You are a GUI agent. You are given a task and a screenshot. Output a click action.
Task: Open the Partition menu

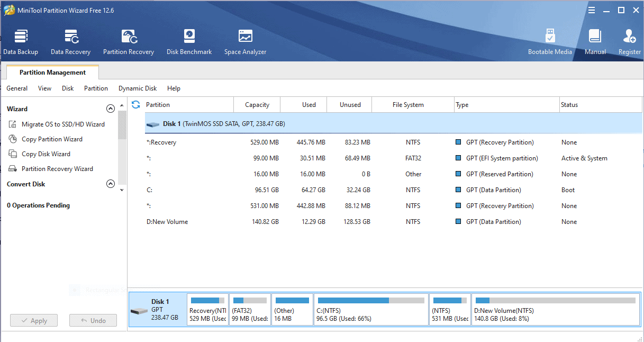click(x=96, y=88)
